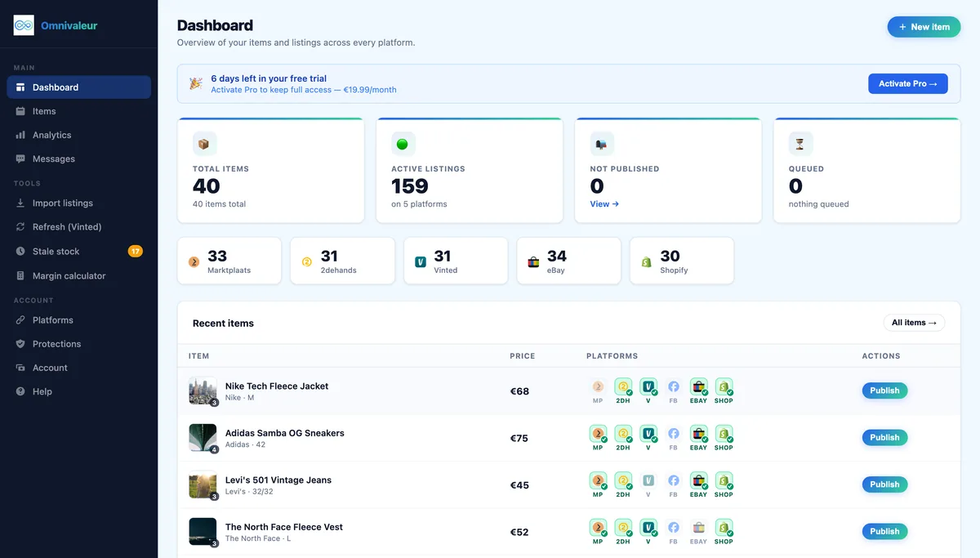Viewport: 980px width, 558px height.
Task: Click the Omnivaleur logo icon
Action: 24,25
